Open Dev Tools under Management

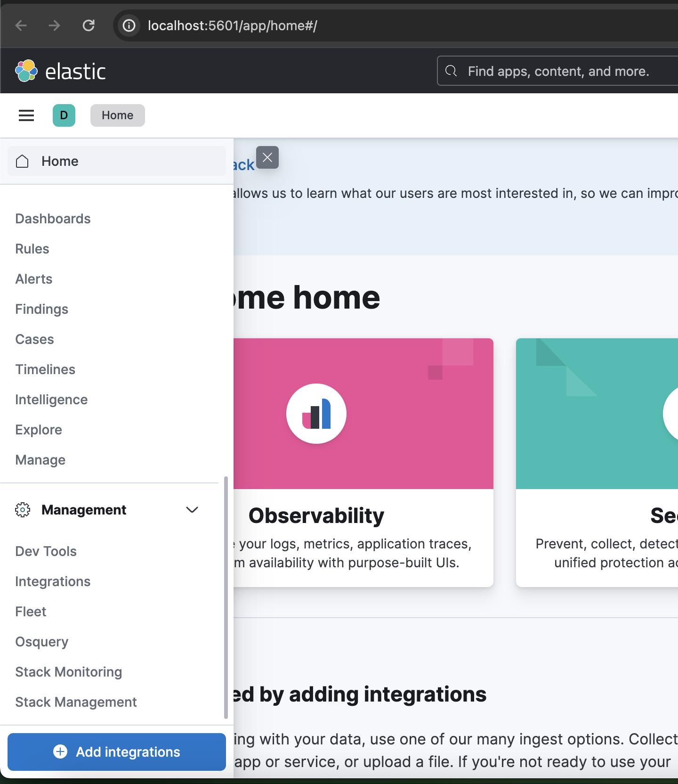tap(46, 551)
